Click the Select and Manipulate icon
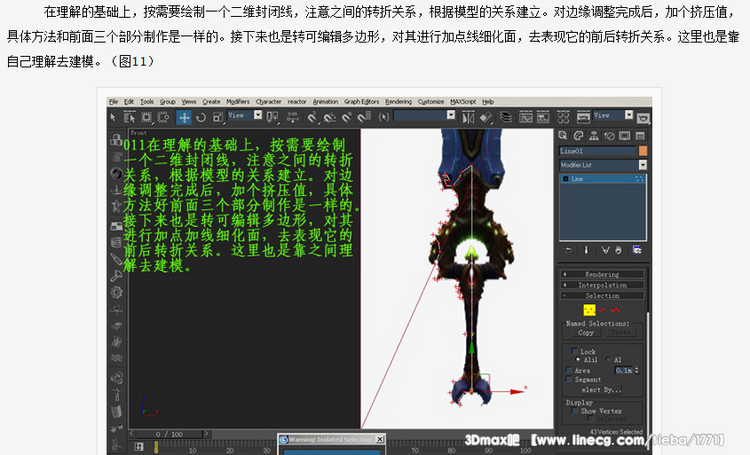 coord(292,117)
